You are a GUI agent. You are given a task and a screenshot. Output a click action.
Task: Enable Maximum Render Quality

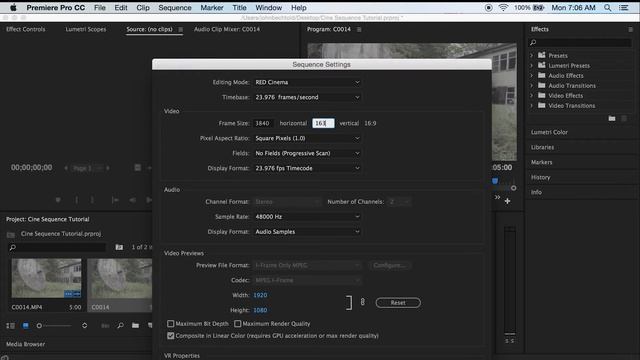[x=238, y=324]
